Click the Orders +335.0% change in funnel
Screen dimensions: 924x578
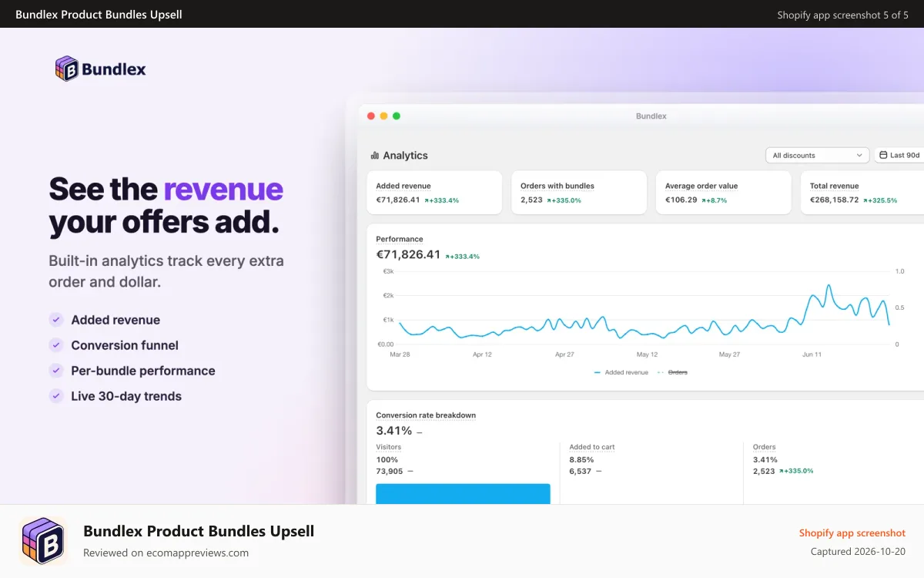(796, 471)
